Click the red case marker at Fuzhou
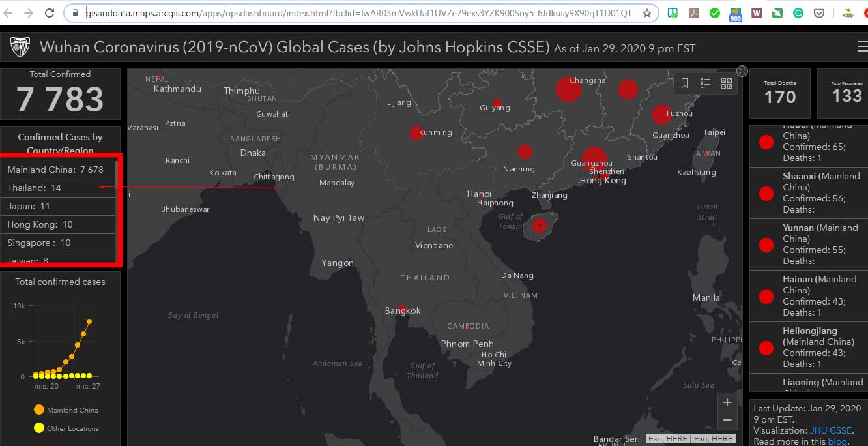This screenshot has height=446, width=868. coord(661,115)
